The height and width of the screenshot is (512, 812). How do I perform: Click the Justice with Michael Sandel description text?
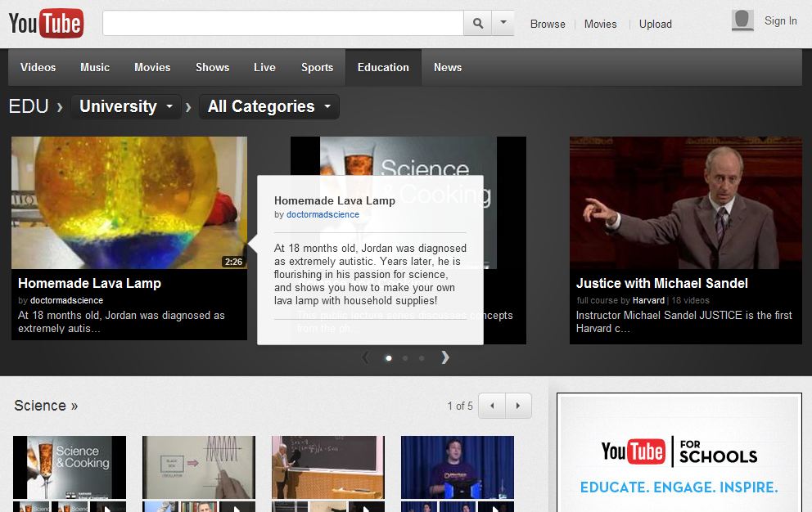(684, 322)
